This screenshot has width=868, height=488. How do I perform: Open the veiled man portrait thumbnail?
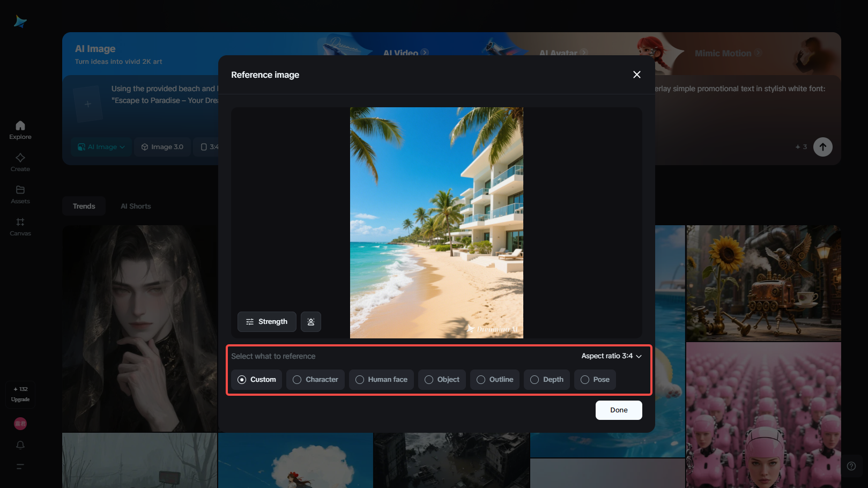pos(140,329)
